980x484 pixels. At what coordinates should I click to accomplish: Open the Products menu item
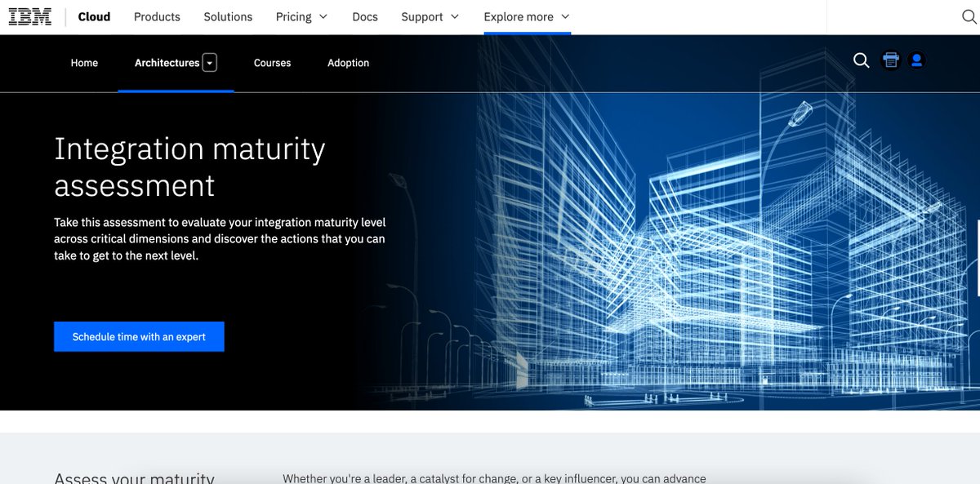tap(157, 16)
